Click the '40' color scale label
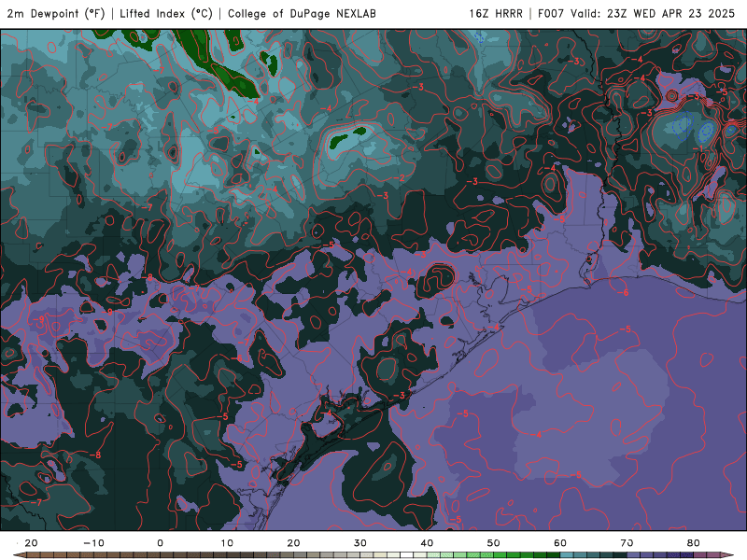The height and width of the screenshot is (560, 747). coord(427,543)
